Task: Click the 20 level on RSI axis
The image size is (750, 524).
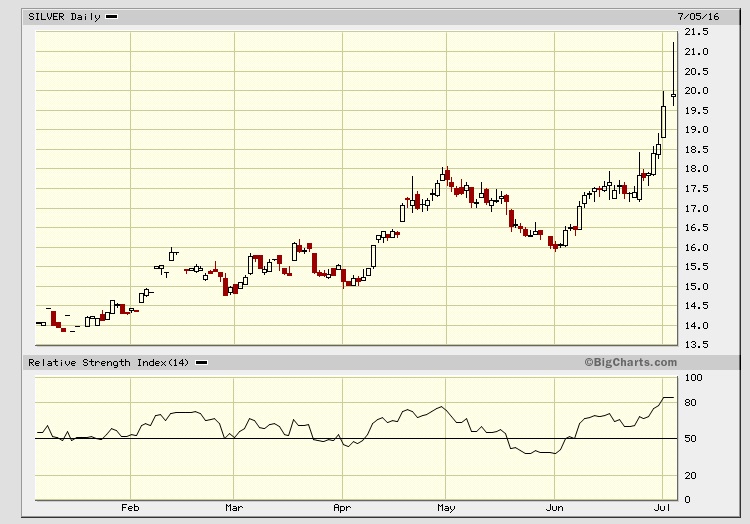Action: coord(690,475)
